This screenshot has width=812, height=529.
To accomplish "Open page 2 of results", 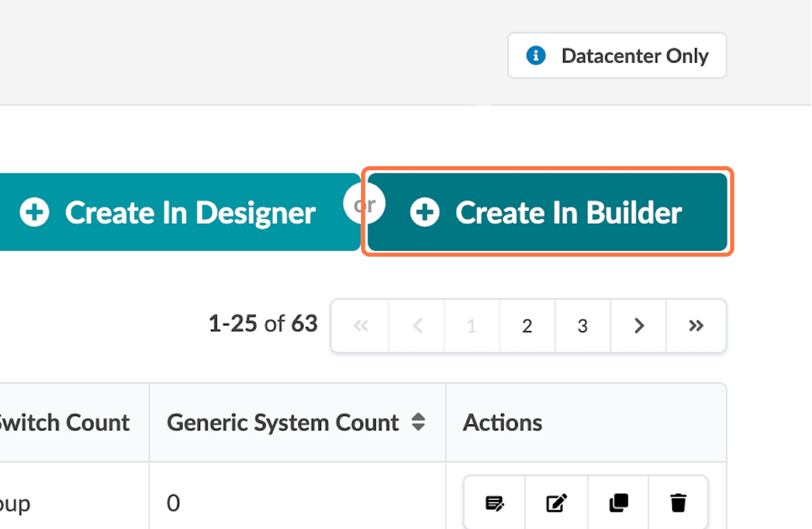I will [x=527, y=326].
